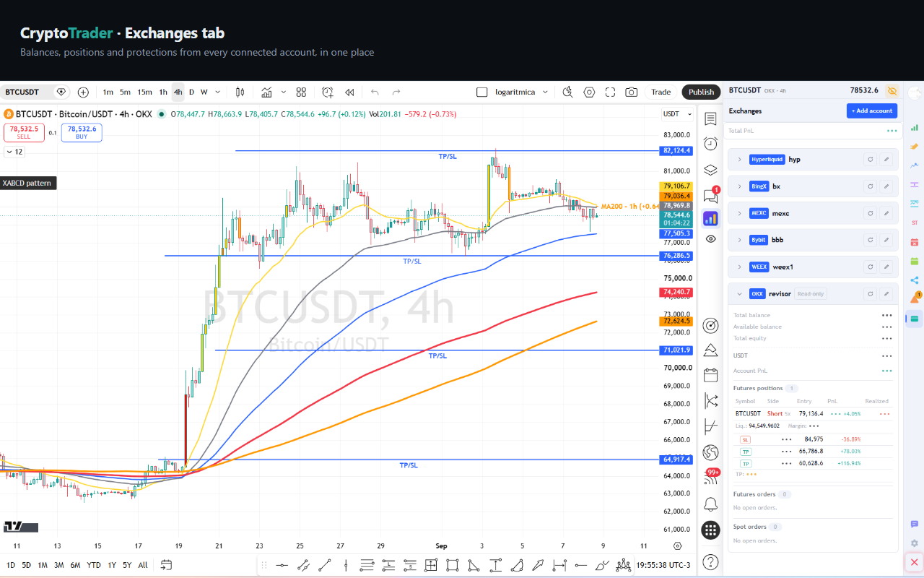Open the indicators favorites dropdown arrow
Screen dimensions: 924x578
(x=284, y=92)
